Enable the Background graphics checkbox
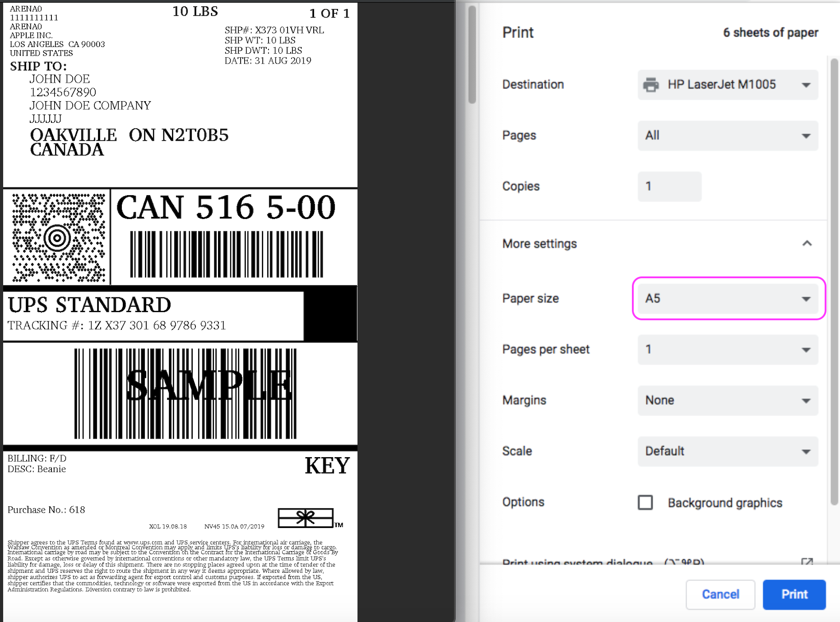The width and height of the screenshot is (840, 622). [x=645, y=502]
